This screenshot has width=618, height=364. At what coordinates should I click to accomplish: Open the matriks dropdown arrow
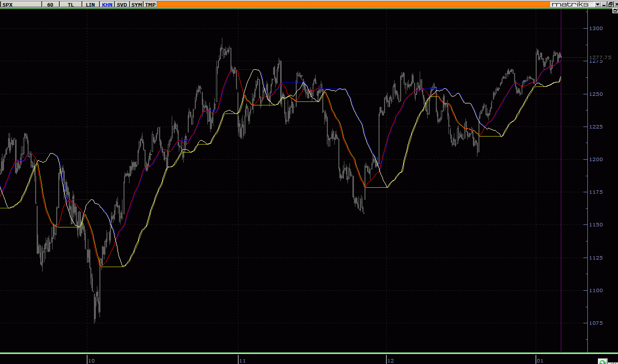click(x=597, y=4)
